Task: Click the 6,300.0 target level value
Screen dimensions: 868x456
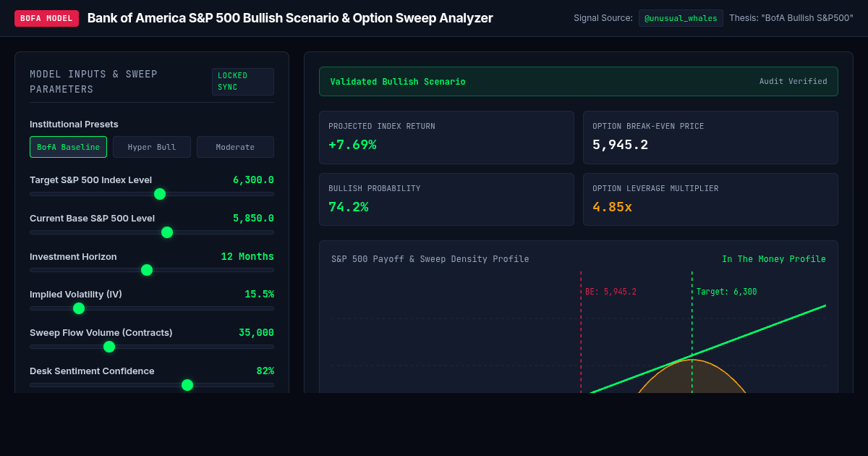Action: [x=253, y=180]
